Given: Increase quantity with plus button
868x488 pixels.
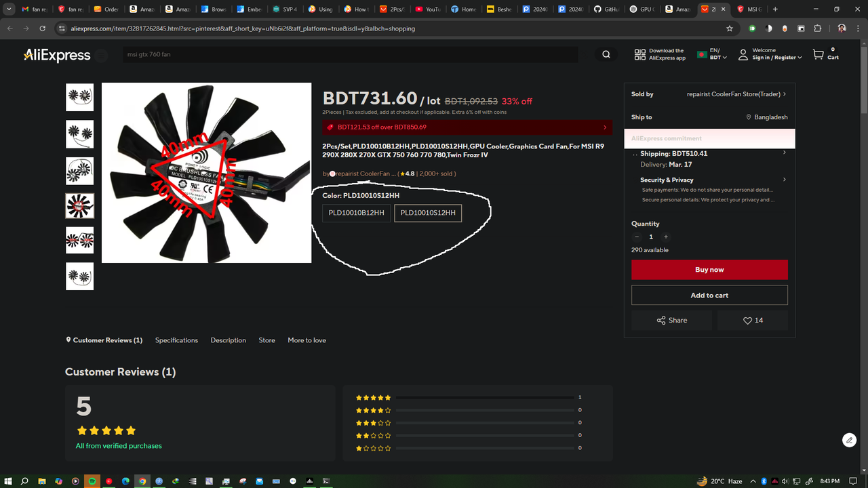Looking at the screenshot, I should pos(666,237).
